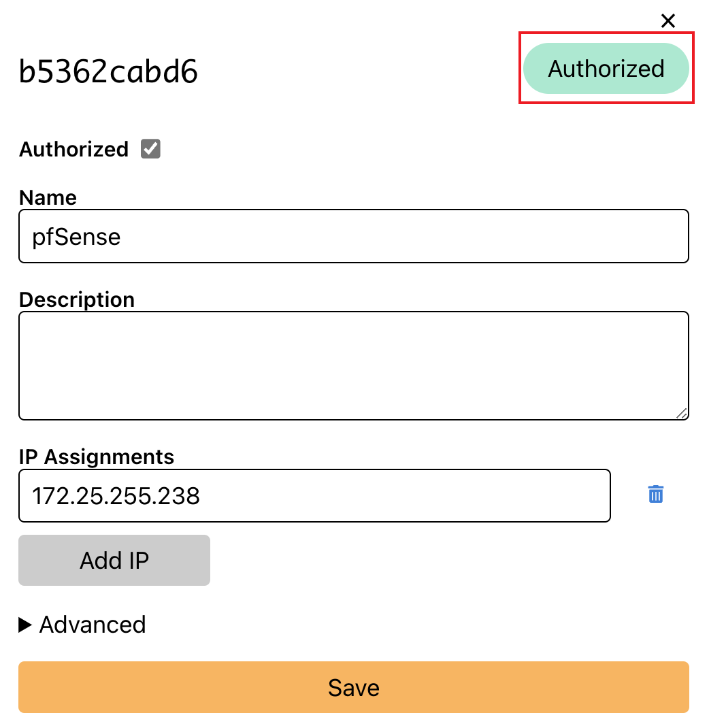This screenshot has width=709, height=728.
Task: Focus the Name input field
Action: [x=354, y=237]
